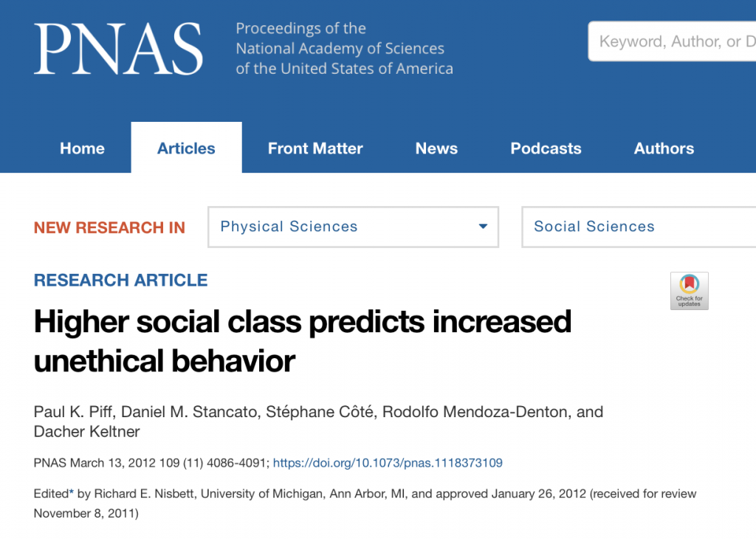Image resolution: width=756 pixels, height=539 pixels.
Task: Click author name Paul K. Piff
Action: pyautogui.click(x=73, y=412)
